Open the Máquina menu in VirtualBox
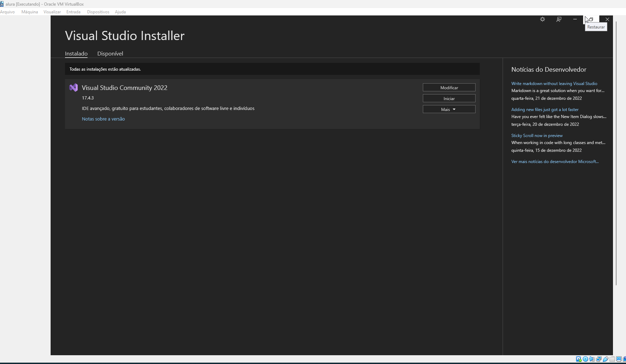 pyautogui.click(x=30, y=12)
